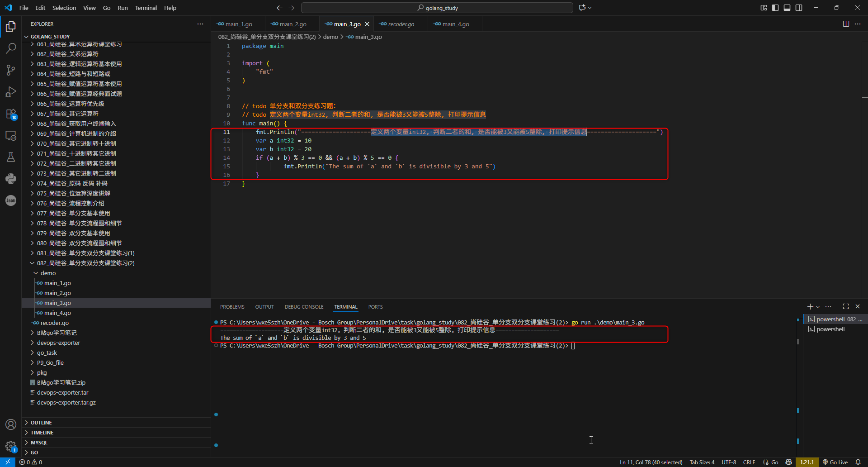
Task: Open the Testing flask view
Action: tap(11, 157)
